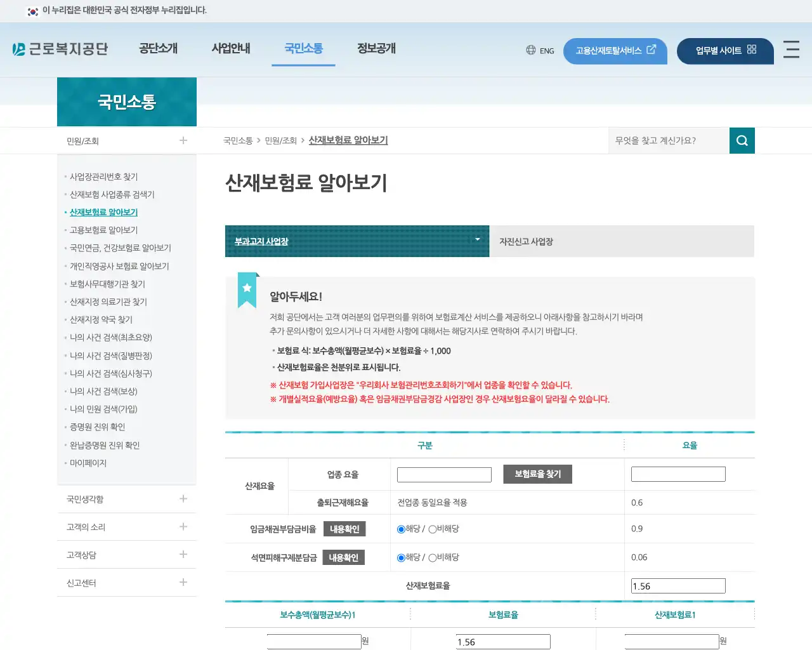The height and width of the screenshot is (650, 812).
Task: Select 해당 for 석면피해구제분담금
Action: [x=402, y=557]
